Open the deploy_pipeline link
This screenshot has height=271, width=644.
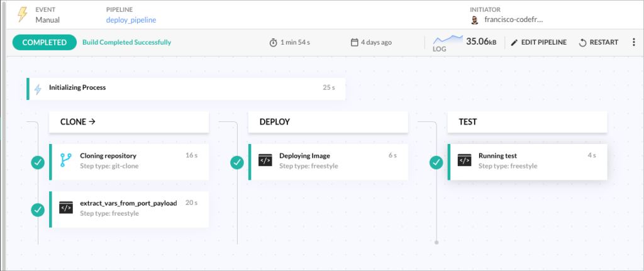[131, 20]
